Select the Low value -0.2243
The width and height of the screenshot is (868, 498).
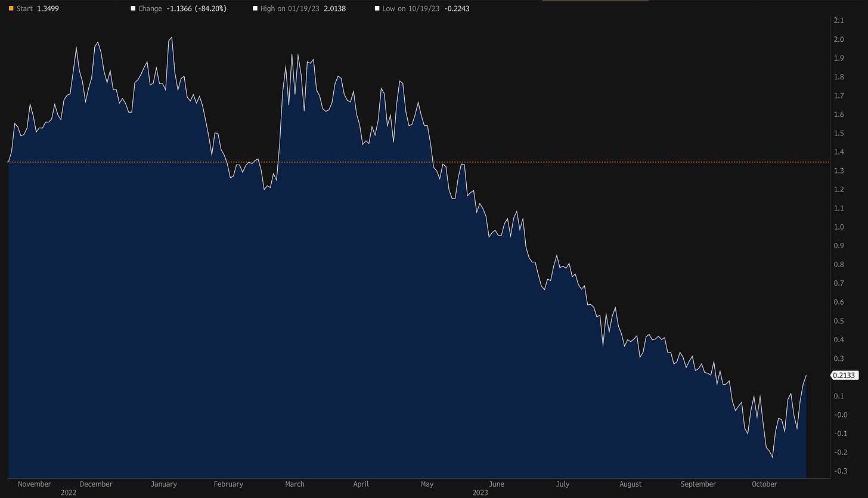click(x=457, y=9)
